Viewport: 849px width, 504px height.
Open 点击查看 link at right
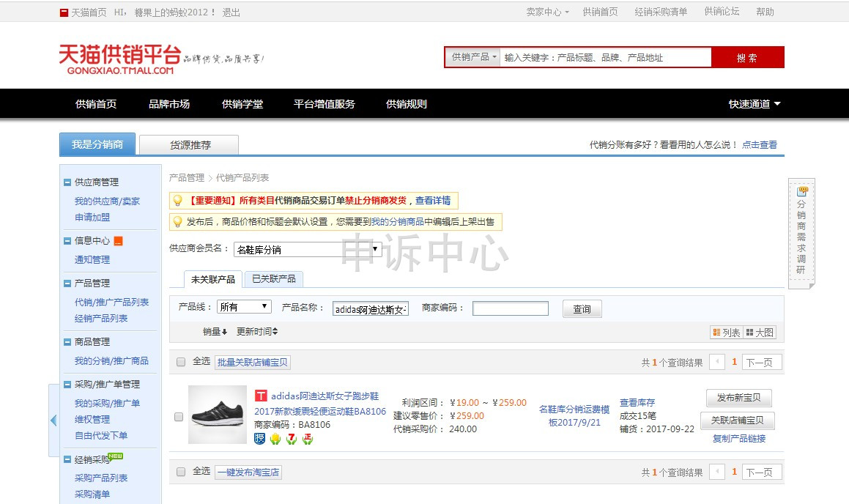759,144
